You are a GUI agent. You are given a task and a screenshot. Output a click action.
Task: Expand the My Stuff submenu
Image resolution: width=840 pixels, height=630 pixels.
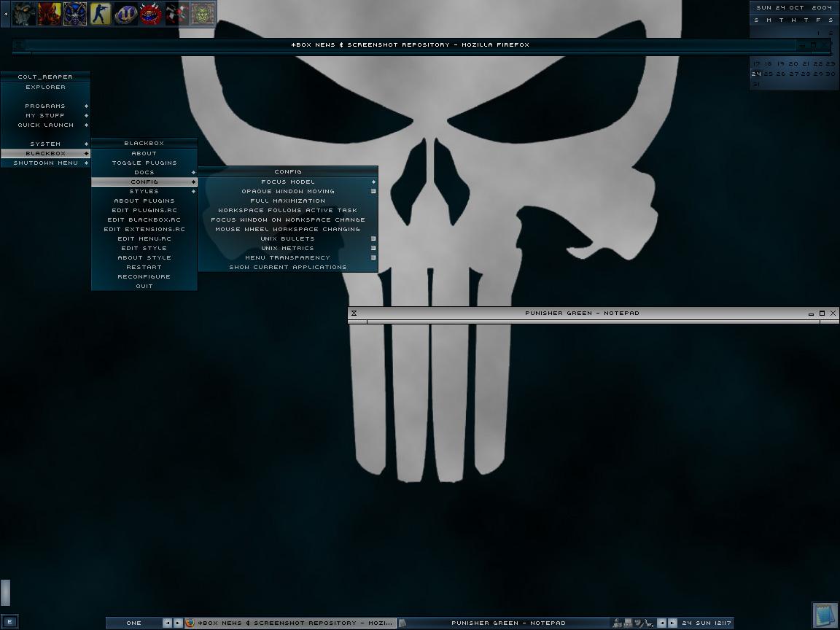click(45, 116)
